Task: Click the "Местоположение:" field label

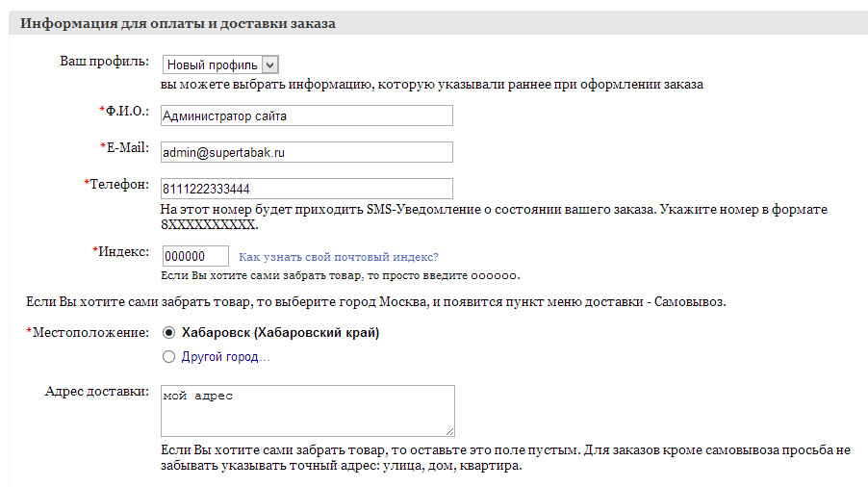Action: coord(90,333)
